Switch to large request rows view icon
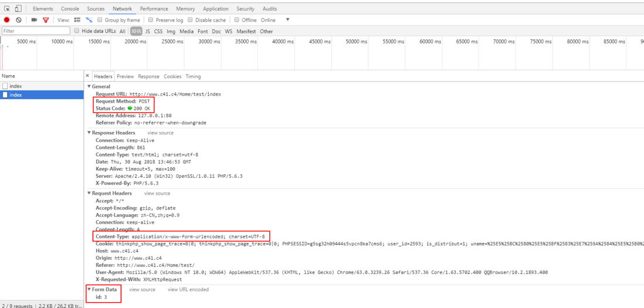 77,20
